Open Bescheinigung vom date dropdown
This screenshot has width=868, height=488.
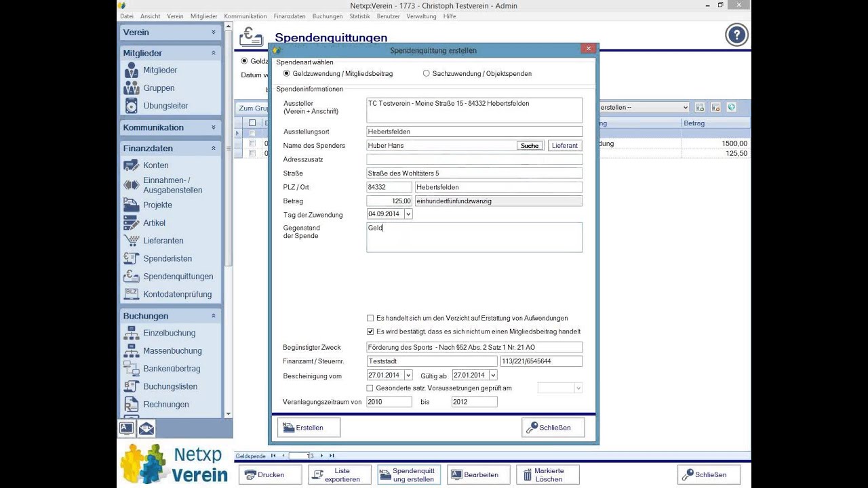(408, 375)
